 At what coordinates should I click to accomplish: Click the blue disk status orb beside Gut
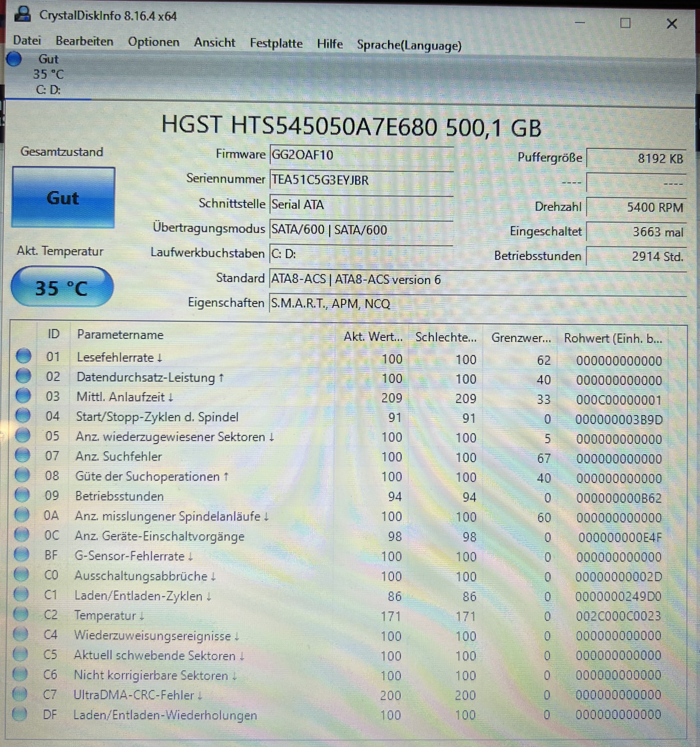point(14,59)
